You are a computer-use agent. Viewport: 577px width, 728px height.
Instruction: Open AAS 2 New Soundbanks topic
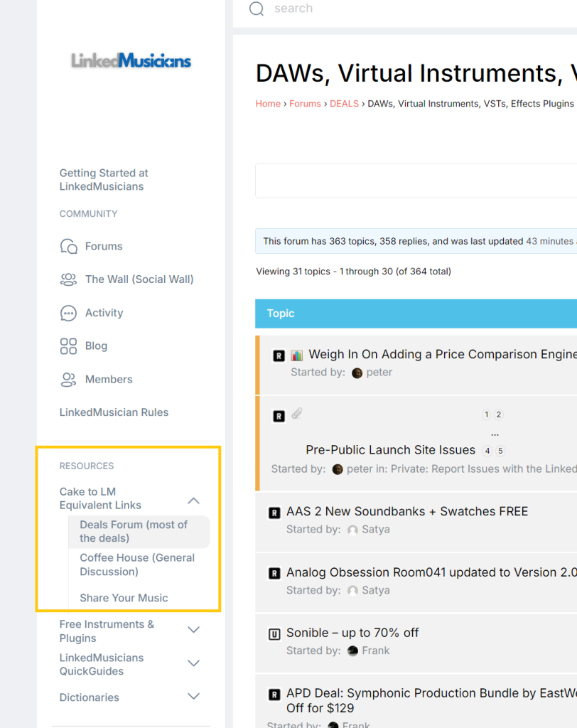point(406,511)
